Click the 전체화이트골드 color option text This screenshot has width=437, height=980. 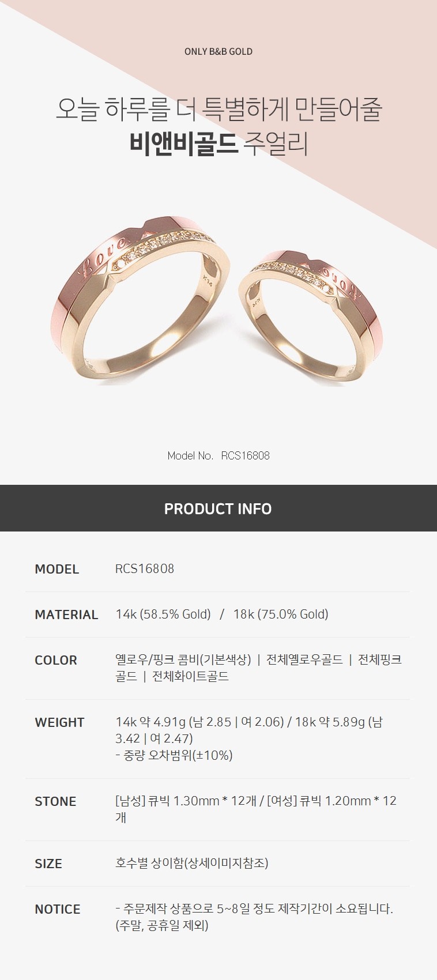coord(190,676)
